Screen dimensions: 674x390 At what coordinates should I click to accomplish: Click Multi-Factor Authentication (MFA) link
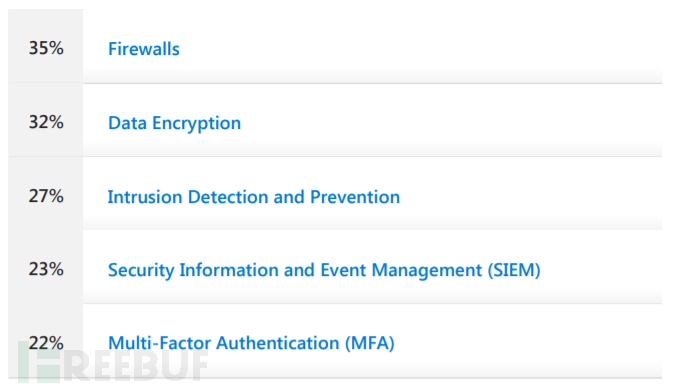pos(251,343)
